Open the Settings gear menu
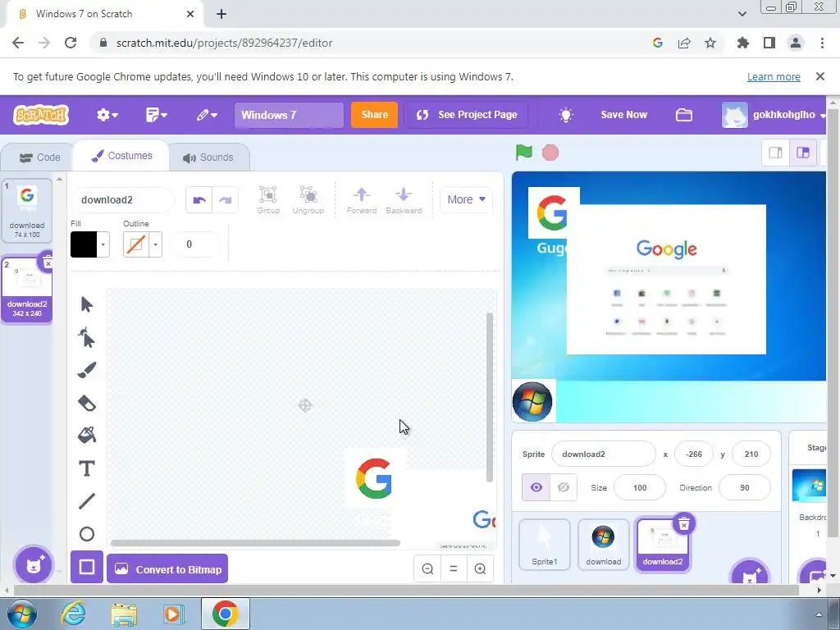The image size is (840, 630). [x=107, y=115]
